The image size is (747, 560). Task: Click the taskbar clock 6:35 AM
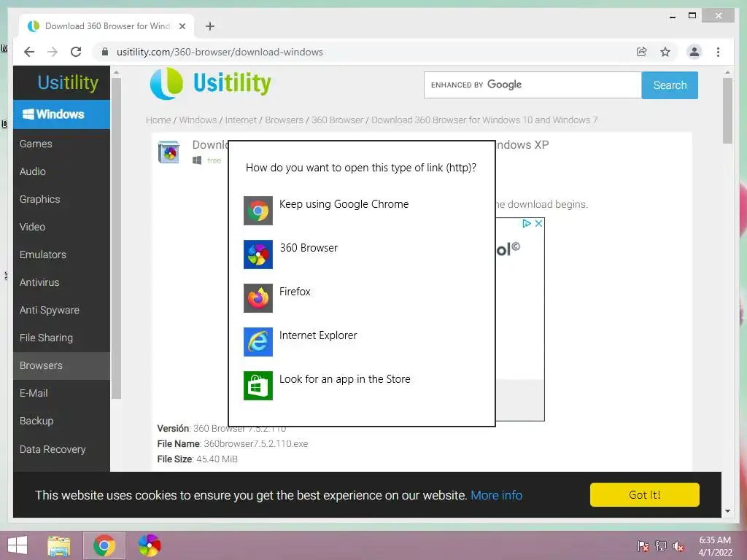point(715,540)
